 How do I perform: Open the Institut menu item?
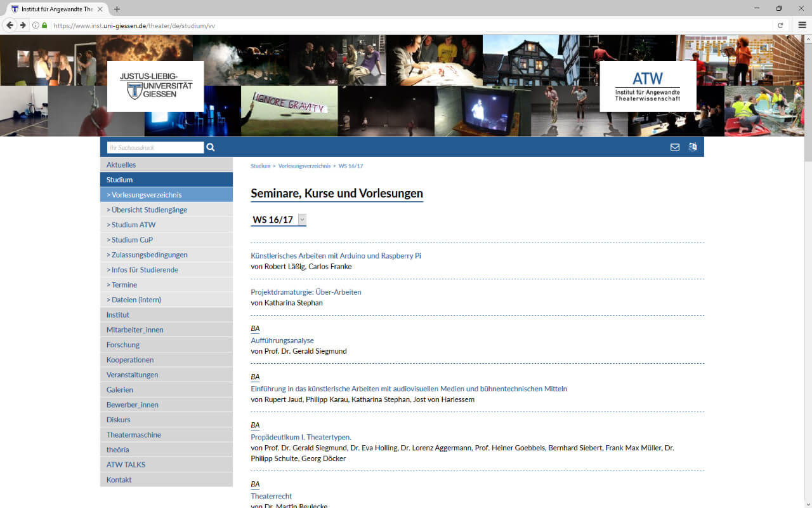pyautogui.click(x=166, y=315)
